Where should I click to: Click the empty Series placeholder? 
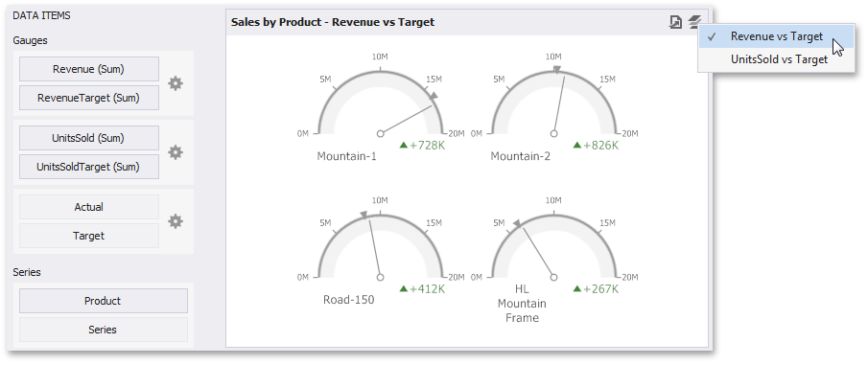[x=104, y=330]
